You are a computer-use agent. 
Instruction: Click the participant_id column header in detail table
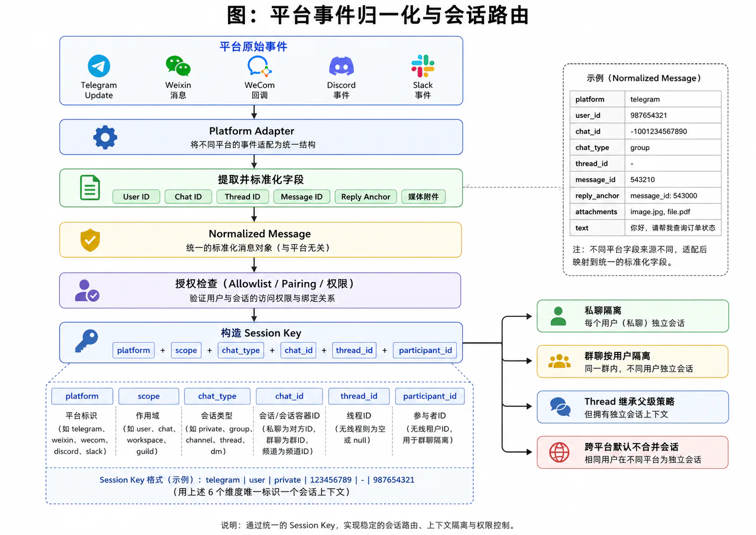click(x=429, y=396)
